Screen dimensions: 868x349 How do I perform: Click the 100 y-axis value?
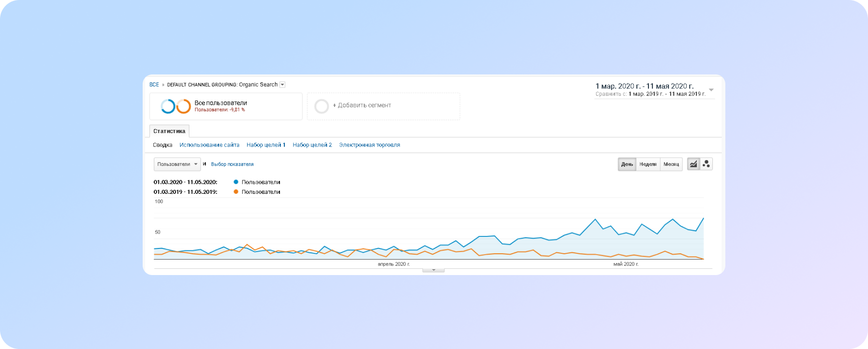tap(159, 202)
